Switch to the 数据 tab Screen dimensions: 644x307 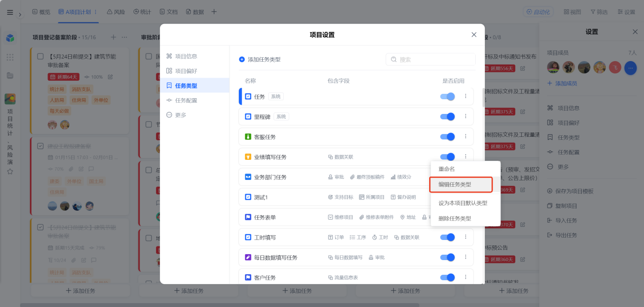(x=195, y=12)
